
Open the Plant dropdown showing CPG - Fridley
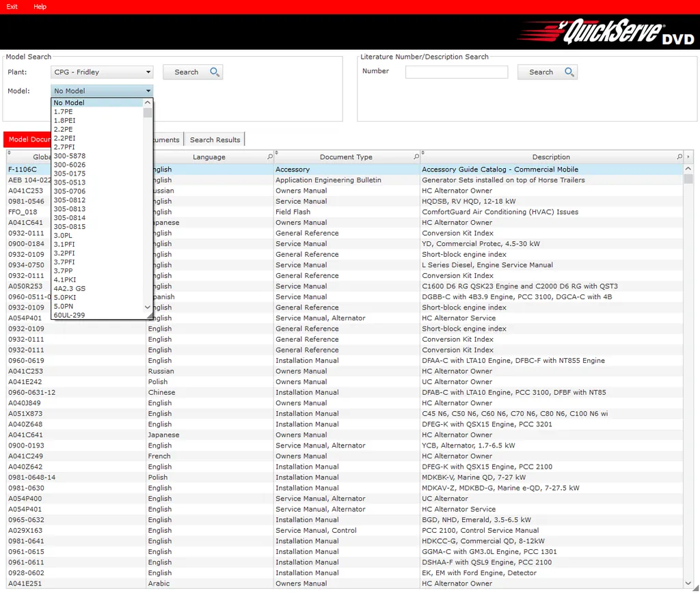pyautogui.click(x=102, y=72)
